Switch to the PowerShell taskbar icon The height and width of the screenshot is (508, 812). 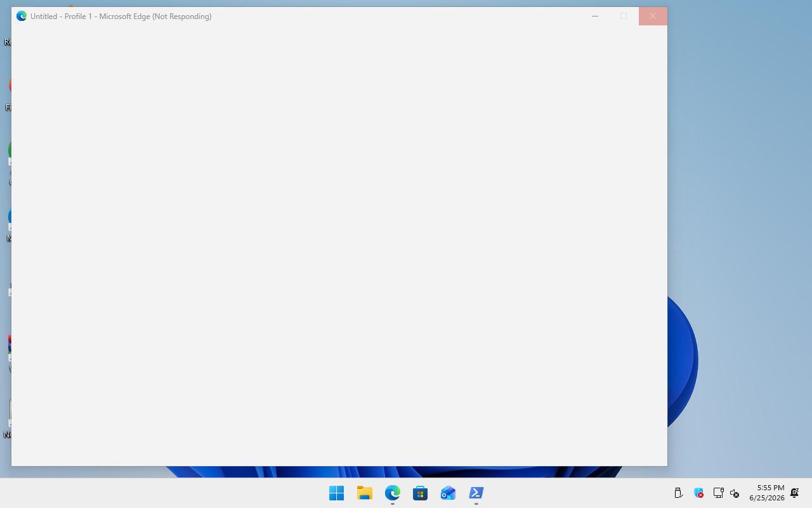476,493
